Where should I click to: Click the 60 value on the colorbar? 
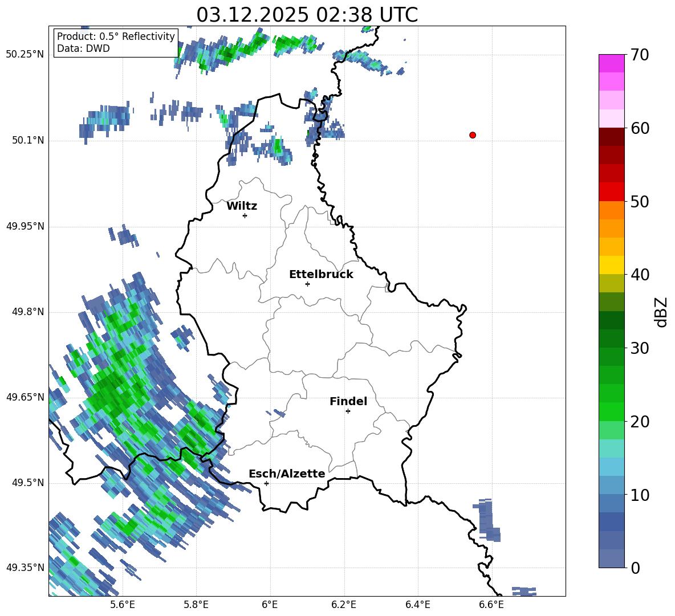coord(639,128)
